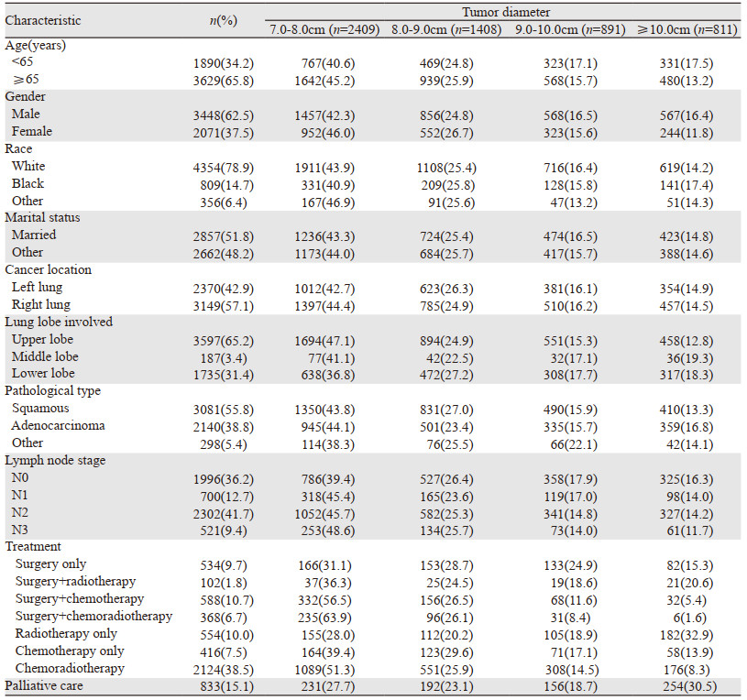747x700 pixels.
Task: Select the '≥10.0cm (n=811)' column header
Action: [687, 28]
